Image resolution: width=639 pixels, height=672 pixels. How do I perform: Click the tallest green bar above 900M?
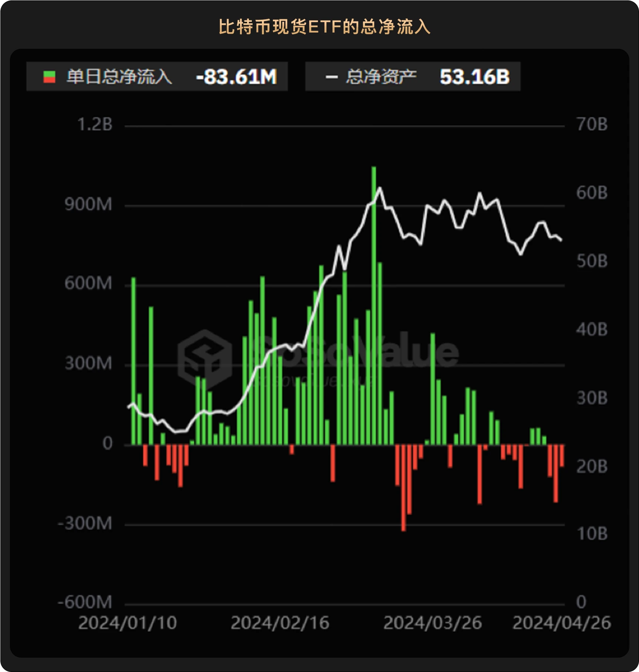(x=373, y=296)
